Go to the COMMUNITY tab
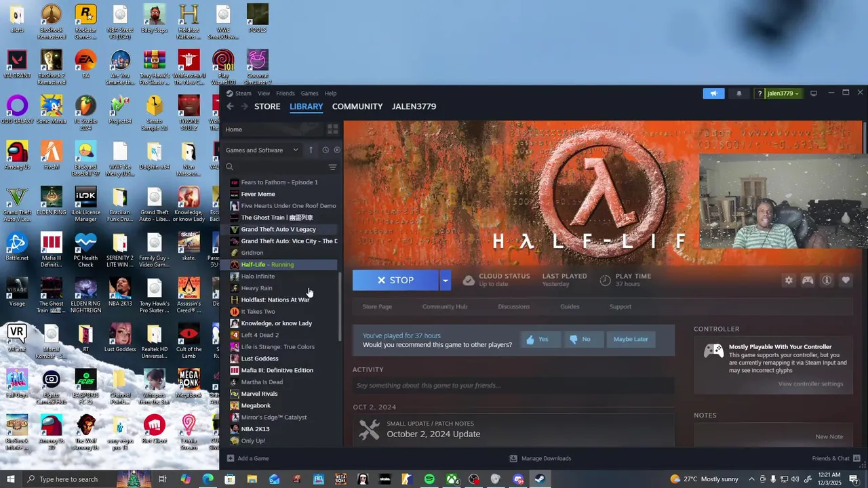This screenshot has width=868, height=488. click(357, 106)
